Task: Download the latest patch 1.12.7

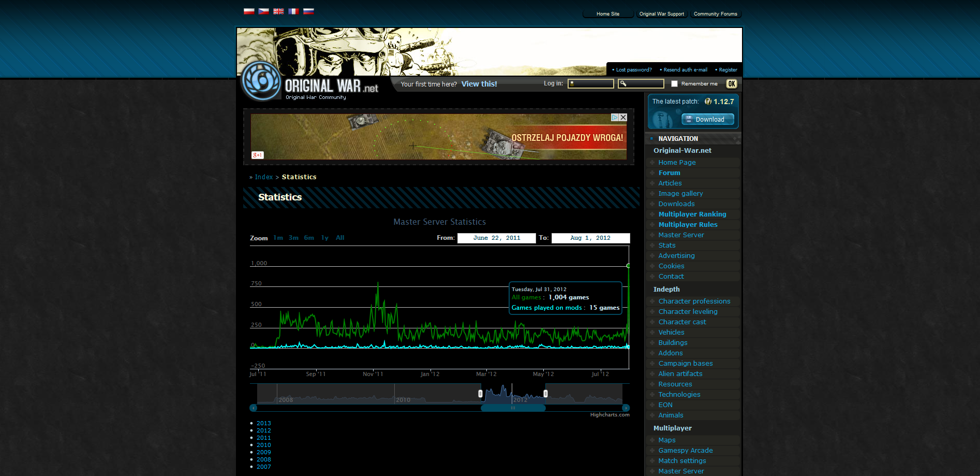Action: tap(708, 119)
